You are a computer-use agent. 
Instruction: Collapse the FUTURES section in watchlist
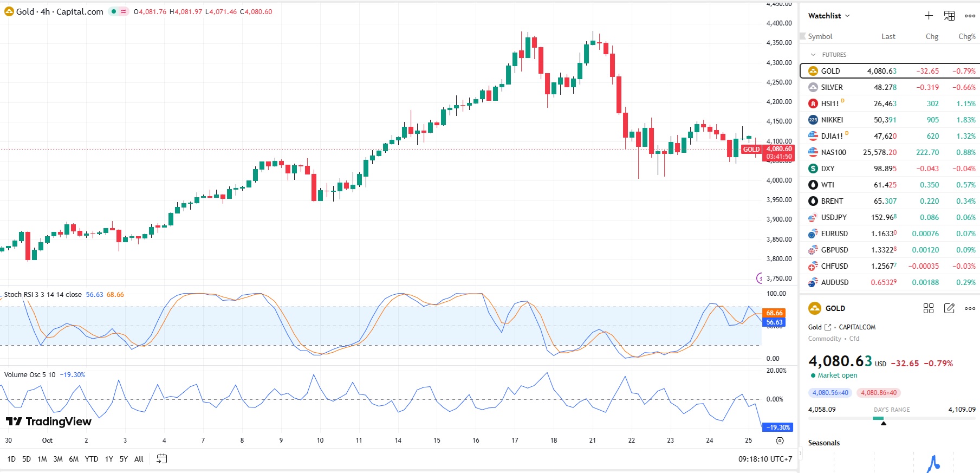point(813,55)
